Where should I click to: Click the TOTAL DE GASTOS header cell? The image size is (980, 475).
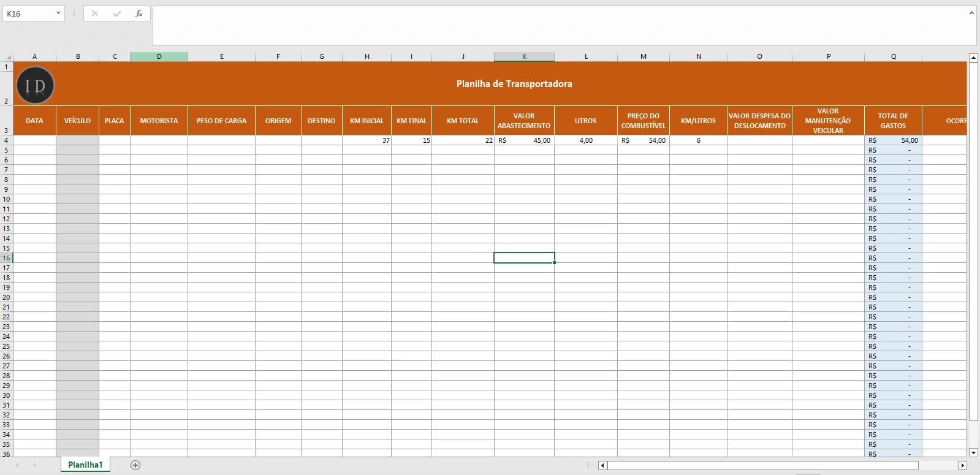893,121
